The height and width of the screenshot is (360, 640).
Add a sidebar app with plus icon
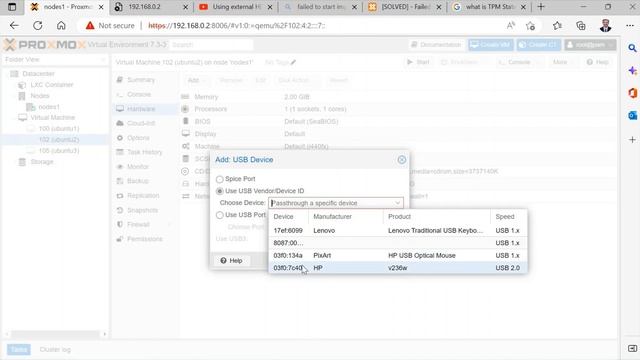[632, 140]
